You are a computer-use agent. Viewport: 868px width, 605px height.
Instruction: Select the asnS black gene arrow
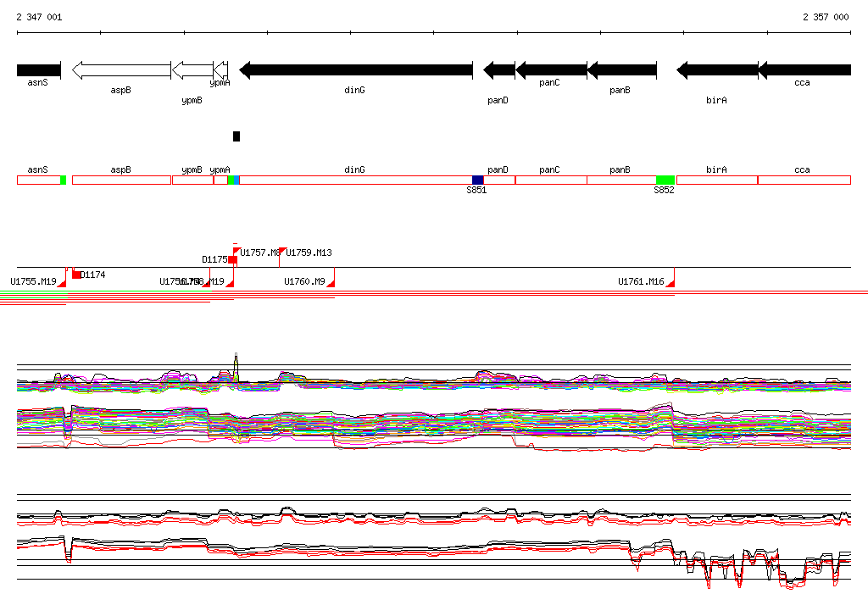coord(38,69)
